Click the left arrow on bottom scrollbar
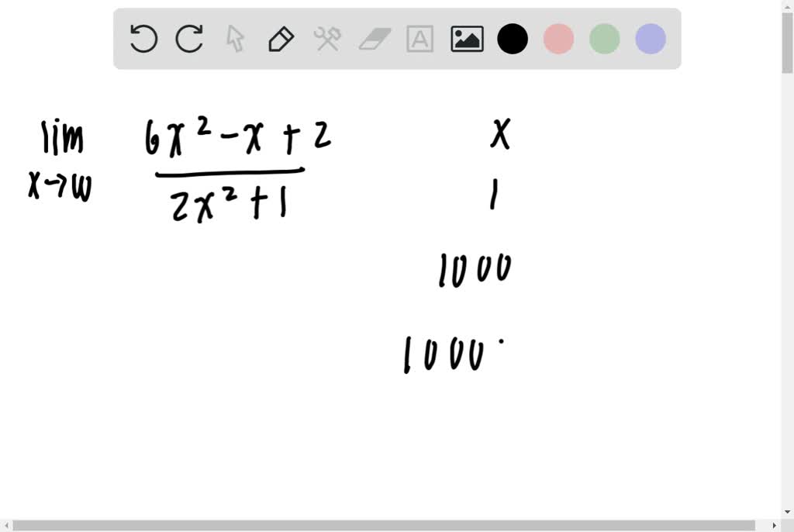This screenshot has width=794, height=532. [x=5, y=525]
